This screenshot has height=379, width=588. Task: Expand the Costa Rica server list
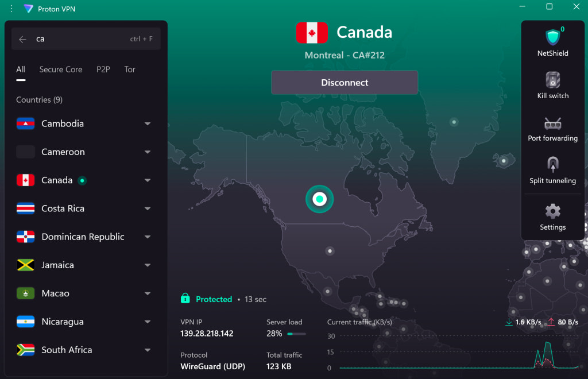point(148,208)
